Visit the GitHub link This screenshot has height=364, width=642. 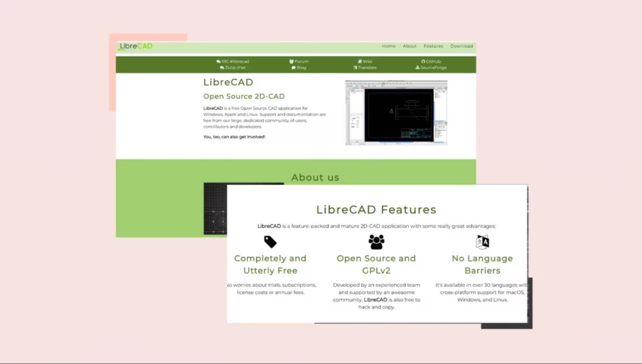(x=431, y=61)
